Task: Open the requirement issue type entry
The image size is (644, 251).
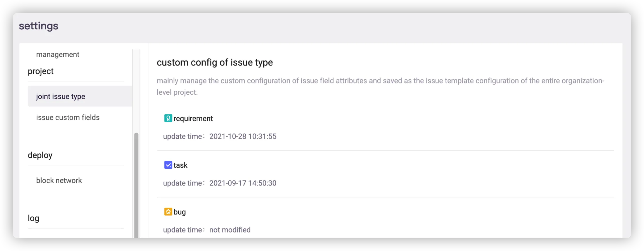Action: click(x=193, y=119)
